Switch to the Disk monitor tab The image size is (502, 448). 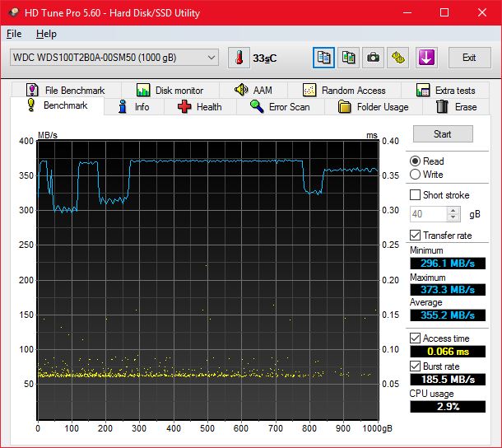coord(170,91)
